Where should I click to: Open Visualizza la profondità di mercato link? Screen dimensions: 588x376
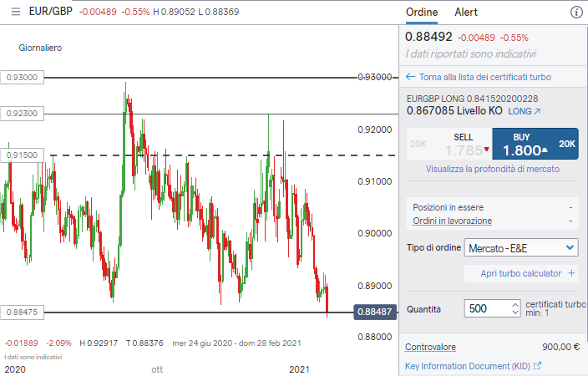(x=492, y=169)
